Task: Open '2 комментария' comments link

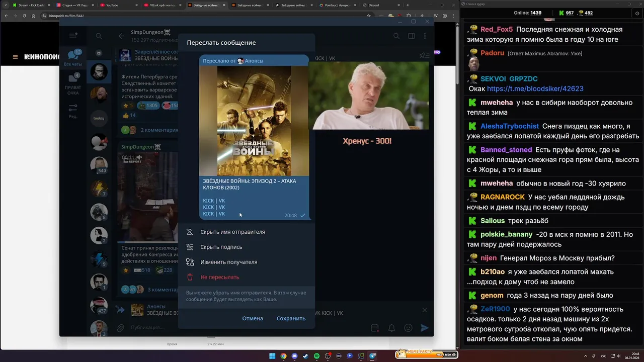Action: (159, 130)
